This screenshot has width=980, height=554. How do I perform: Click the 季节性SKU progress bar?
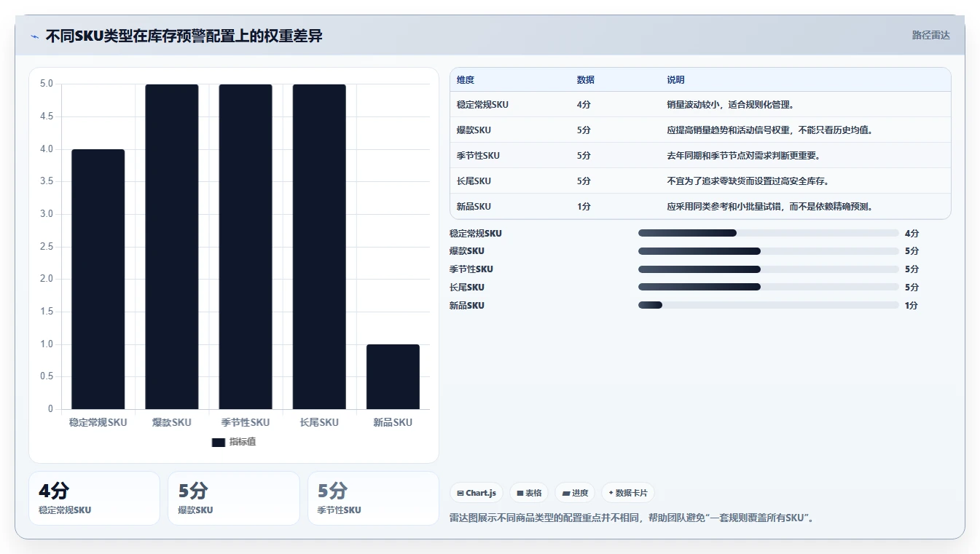[x=769, y=269]
